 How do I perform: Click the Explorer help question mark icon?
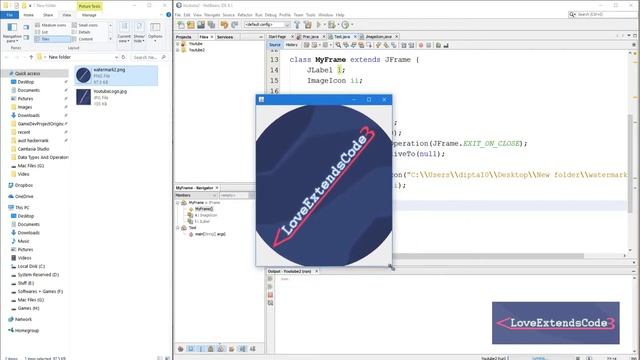pyautogui.click(x=168, y=15)
